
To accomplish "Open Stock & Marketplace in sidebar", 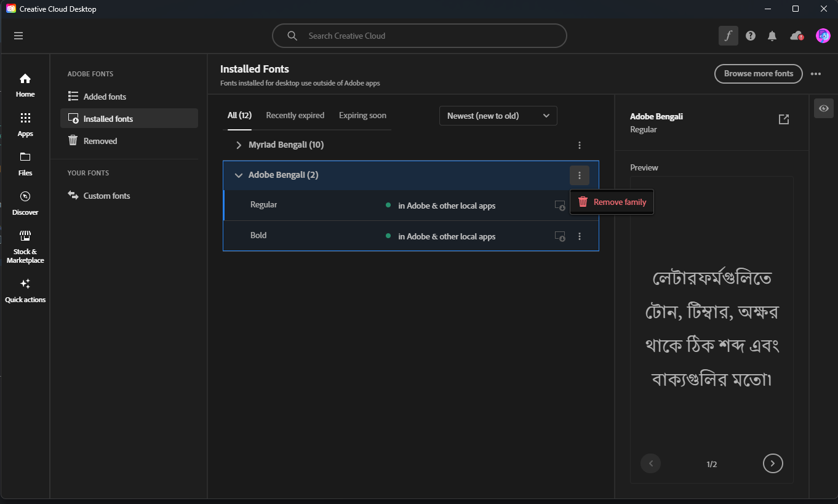I will (25, 247).
